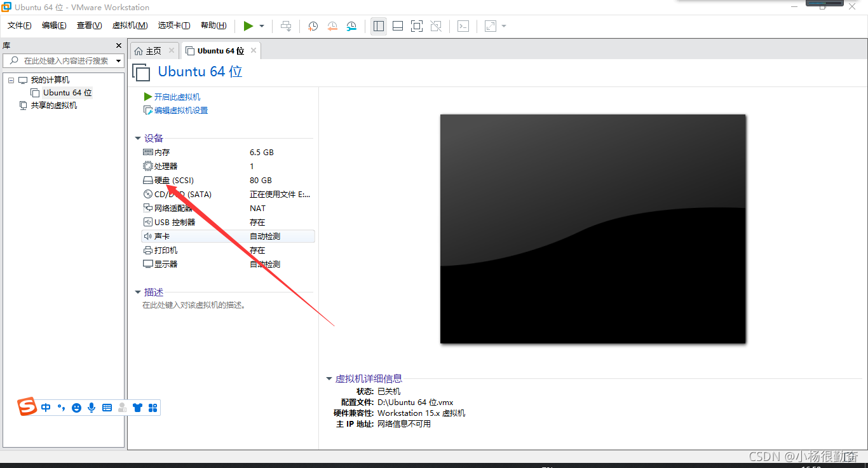
Task: Click the 6.5 GB memory value
Action: coord(262,153)
